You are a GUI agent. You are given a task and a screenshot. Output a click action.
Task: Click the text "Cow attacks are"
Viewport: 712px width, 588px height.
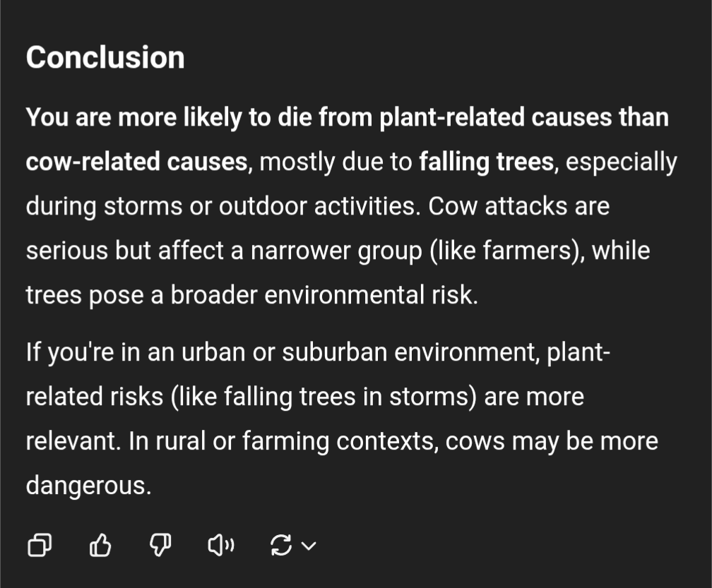[x=518, y=206]
